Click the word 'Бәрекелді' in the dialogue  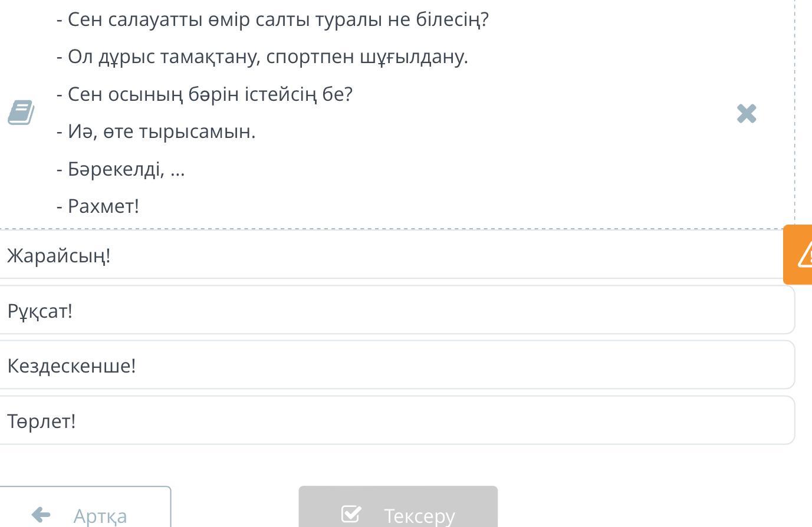point(114,169)
